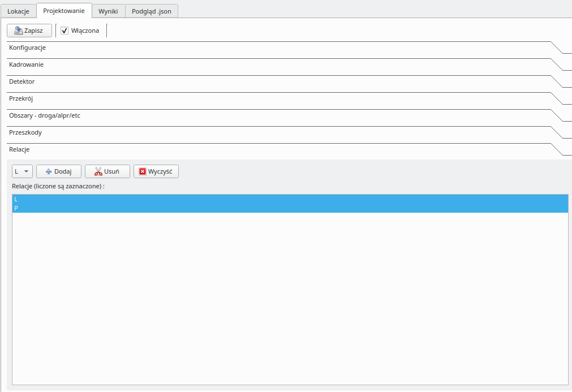Collapse the Relacje section header
This screenshot has height=392, width=572.
[x=19, y=150]
